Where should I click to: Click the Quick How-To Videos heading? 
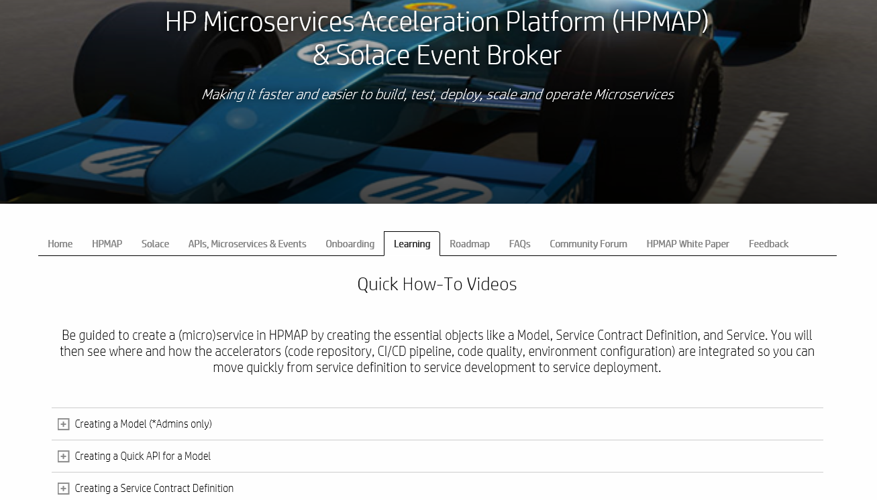[x=437, y=284]
